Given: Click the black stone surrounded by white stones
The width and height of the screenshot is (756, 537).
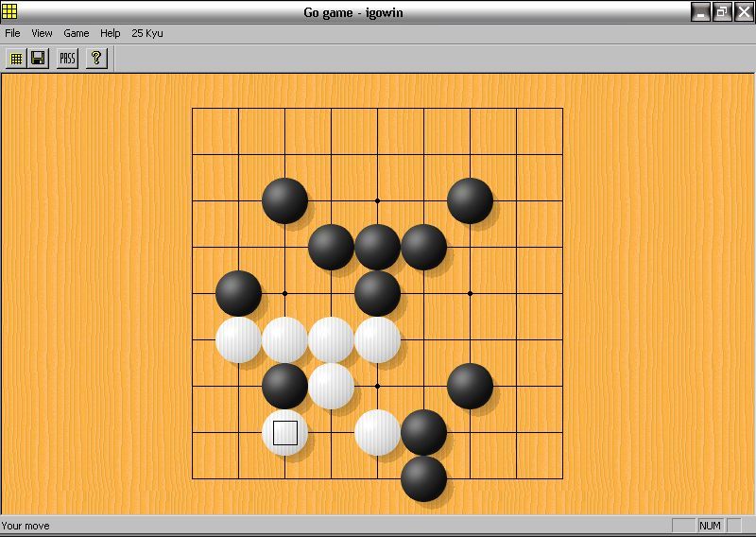Looking at the screenshot, I should [285, 386].
